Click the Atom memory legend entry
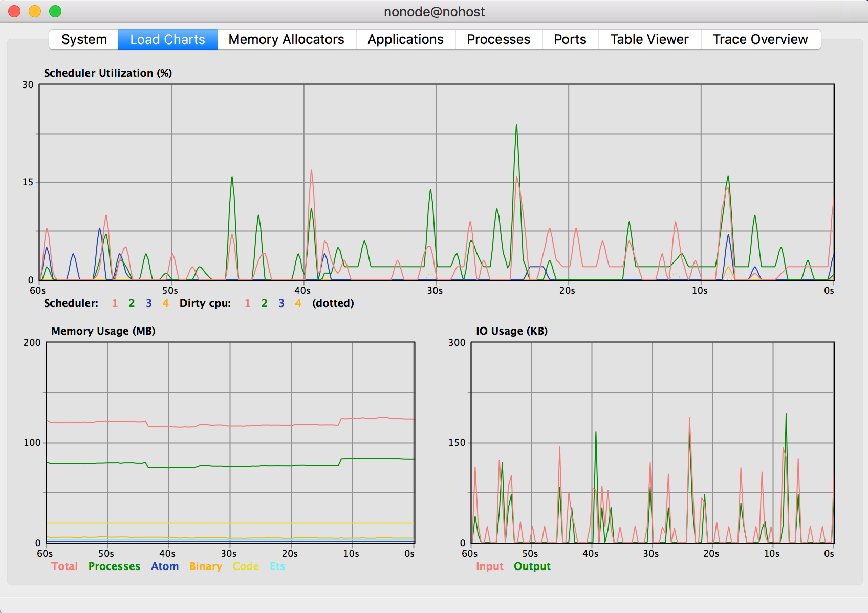The height and width of the screenshot is (613, 868). (x=165, y=566)
